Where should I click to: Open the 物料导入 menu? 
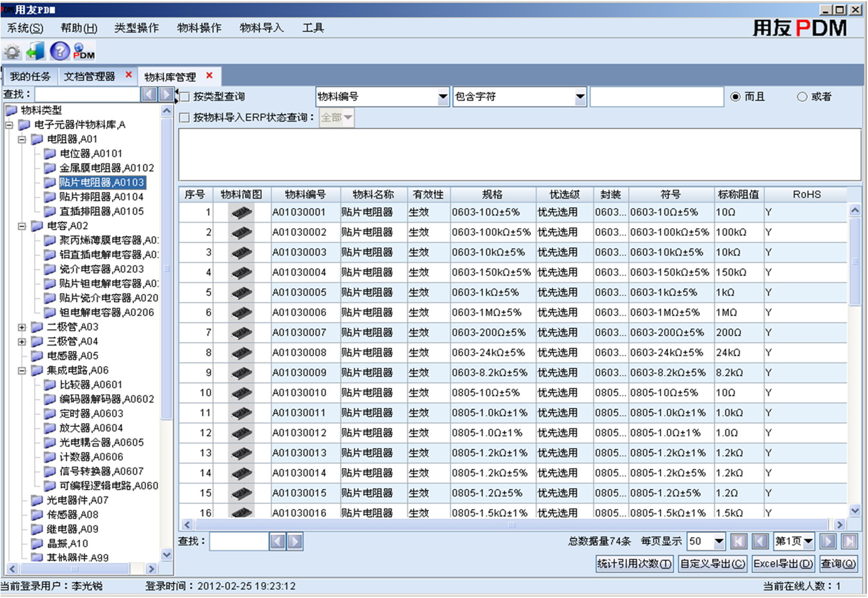[262, 28]
